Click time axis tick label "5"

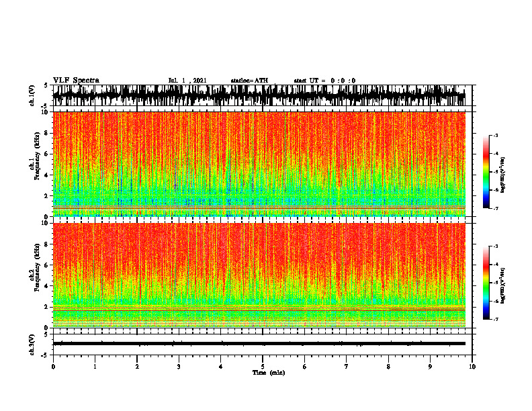(263, 367)
